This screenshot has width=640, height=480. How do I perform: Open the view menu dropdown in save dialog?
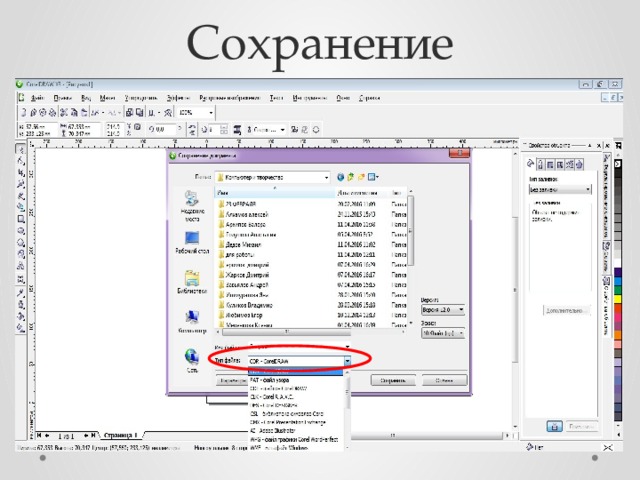pyautogui.click(x=373, y=177)
